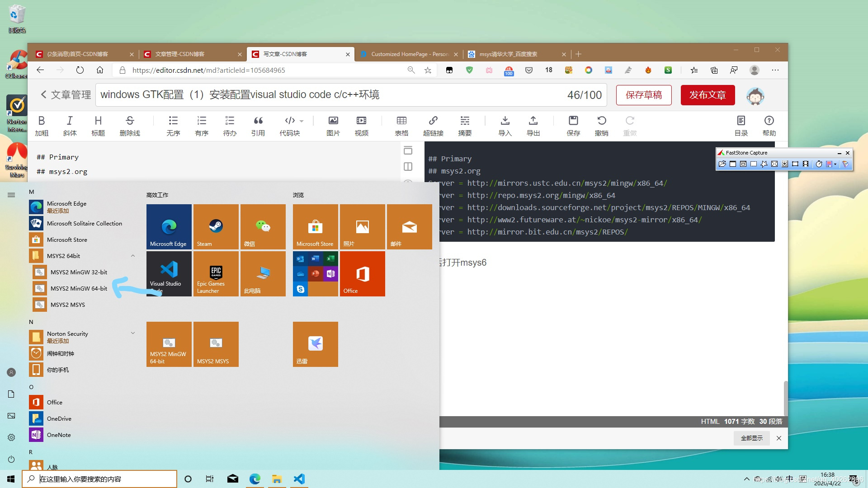Expand Start menu hamburger navigation
The width and height of the screenshot is (868, 488).
coord(11,195)
